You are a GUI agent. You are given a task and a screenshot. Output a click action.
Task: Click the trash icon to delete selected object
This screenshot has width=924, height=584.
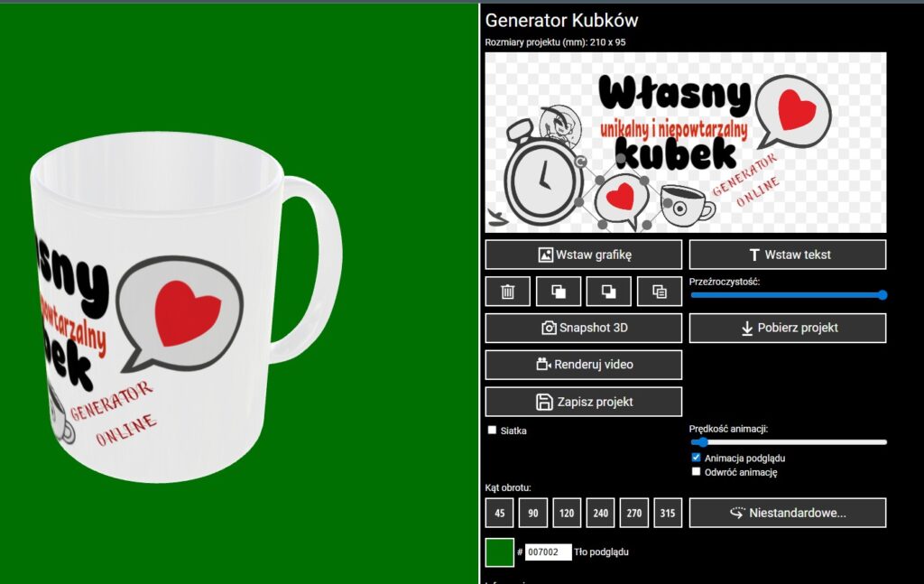(508, 292)
